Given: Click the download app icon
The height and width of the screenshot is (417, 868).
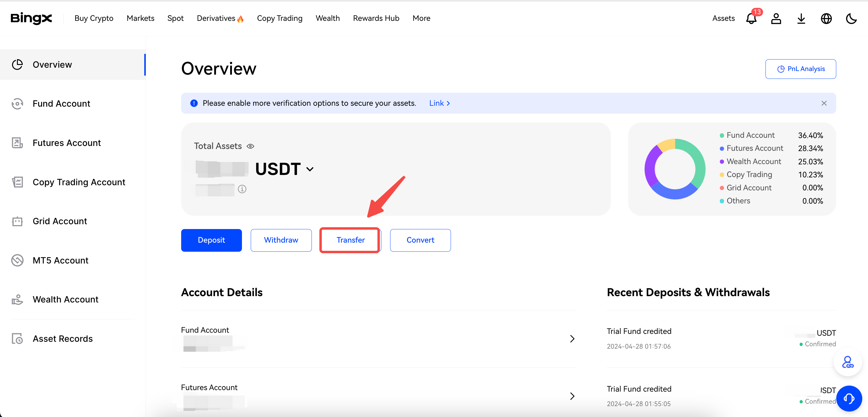Looking at the screenshot, I should (801, 18).
